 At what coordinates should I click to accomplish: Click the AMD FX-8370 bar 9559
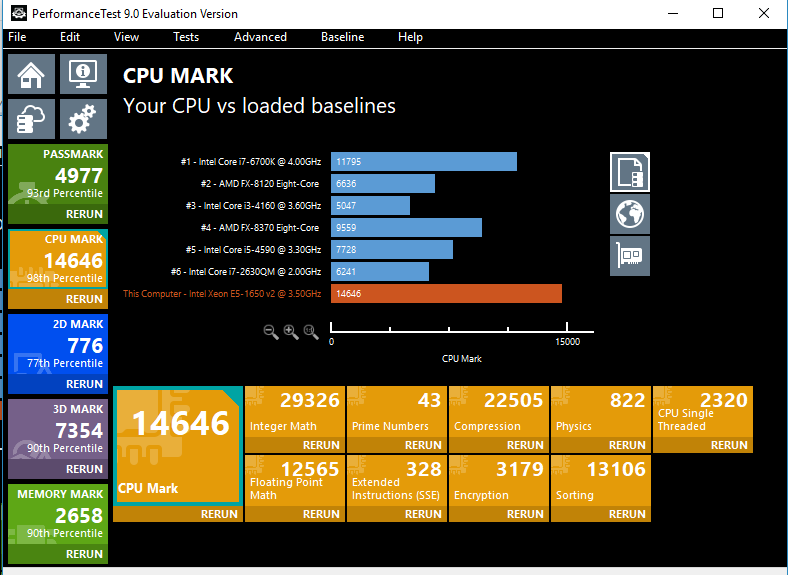pyautogui.click(x=406, y=228)
